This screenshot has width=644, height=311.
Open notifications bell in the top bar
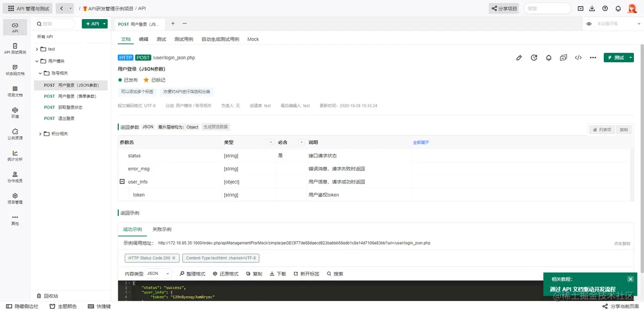(x=618, y=9)
